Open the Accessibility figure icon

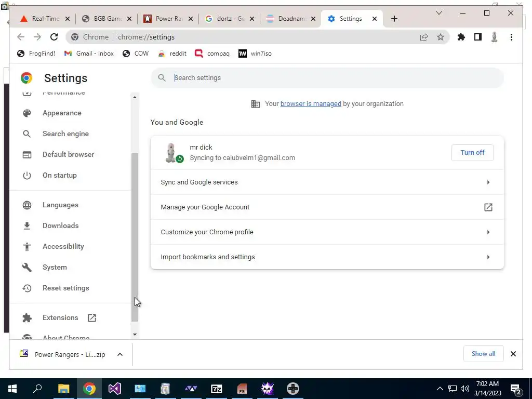[x=27, y=247]
